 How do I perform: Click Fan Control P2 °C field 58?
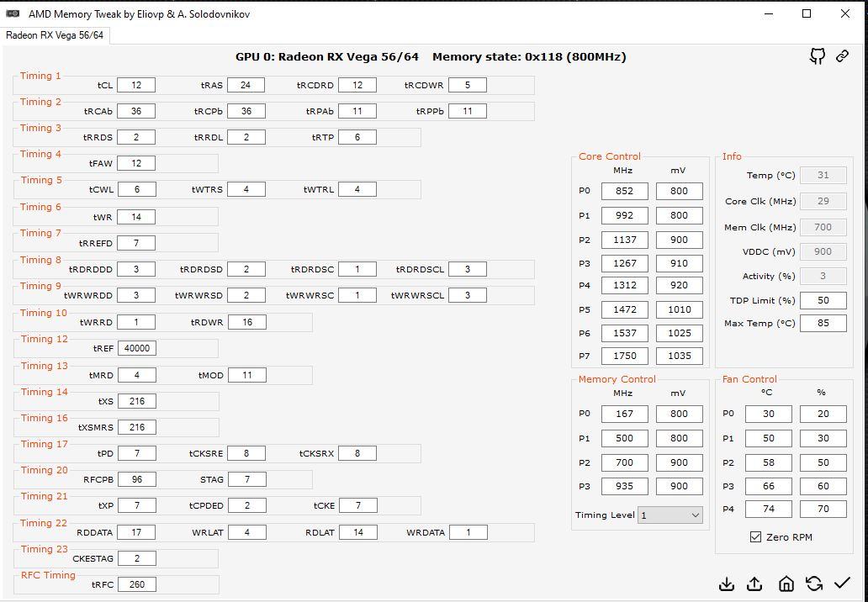[x=769, y=462]
